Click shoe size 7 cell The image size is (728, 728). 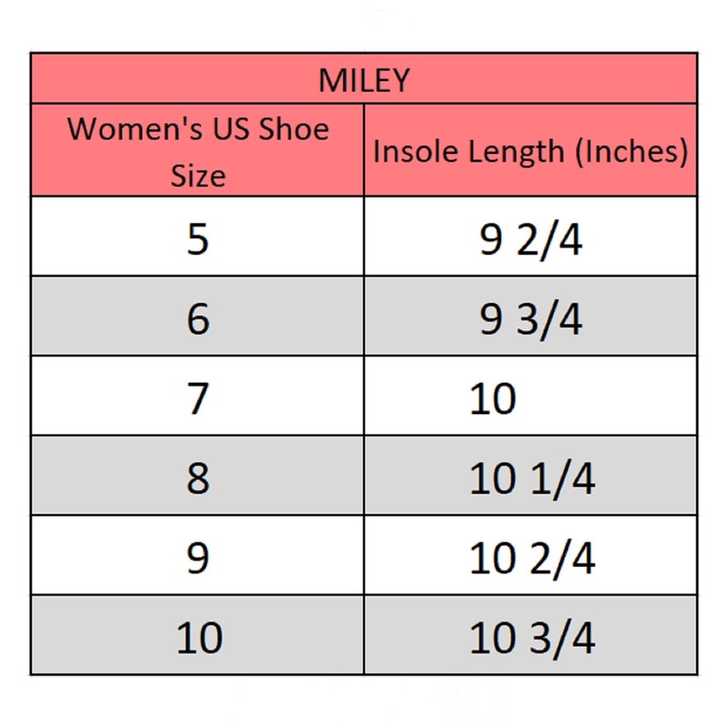(x=197, y=399)
